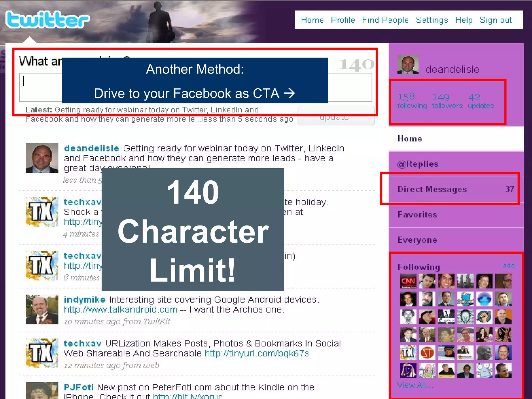This screenshot has width=532, height=399.
Task: Click the 10 minutes ago timestamp
Action: click(x=117, y=322)
